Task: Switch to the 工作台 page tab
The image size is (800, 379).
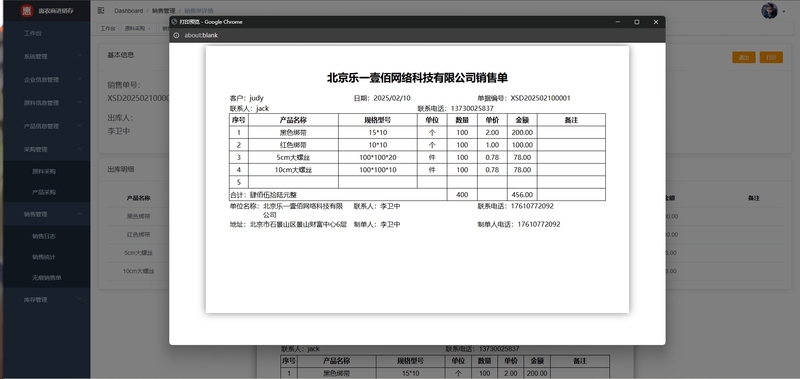Action: point(108,29)
